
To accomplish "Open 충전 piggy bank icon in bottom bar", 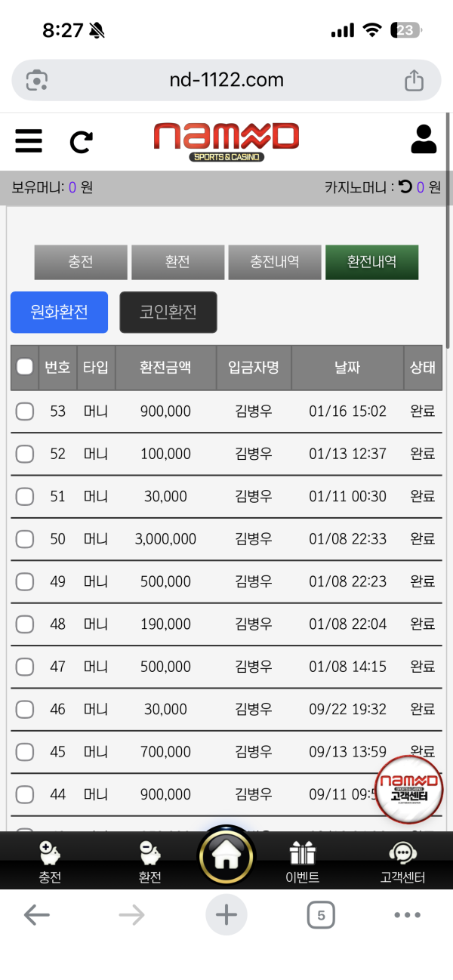I will coord(50,854).
